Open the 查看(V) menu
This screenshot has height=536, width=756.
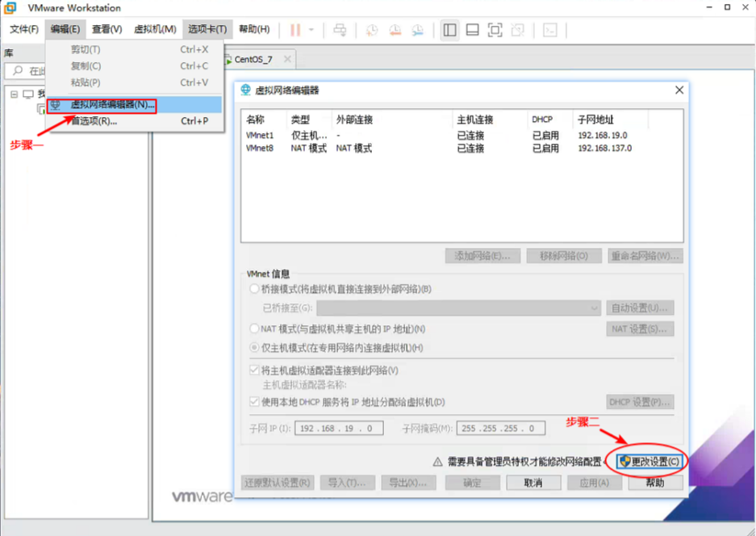(x=107, y=29)
